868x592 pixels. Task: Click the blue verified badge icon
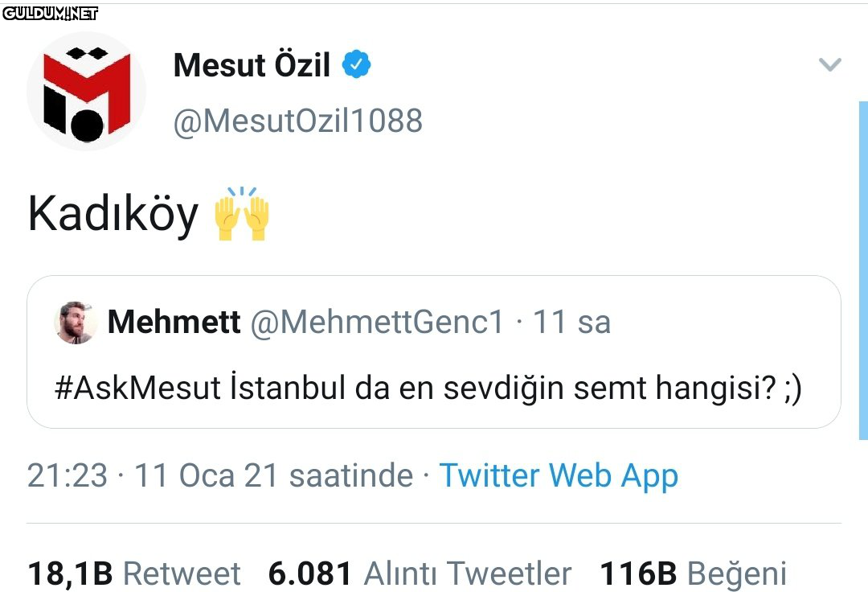point(357,65)
